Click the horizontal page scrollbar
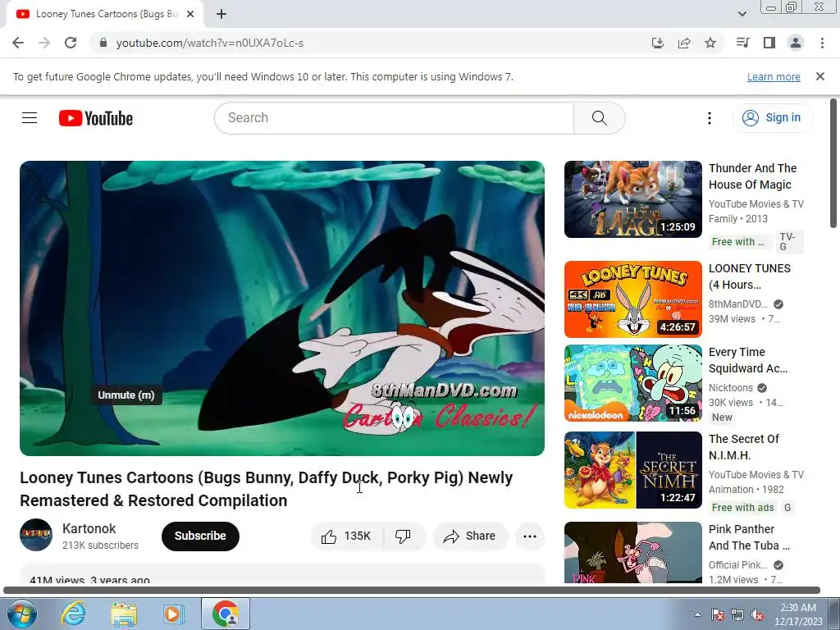Screen dimensions: 840x630 [x=412, y=591]
